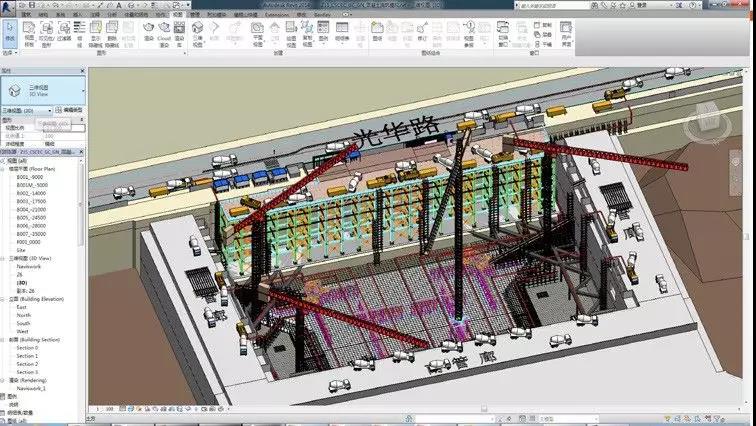Toggle 细线 thin lines display
Screen dimensions: 756x426
(x=80, y=34)
